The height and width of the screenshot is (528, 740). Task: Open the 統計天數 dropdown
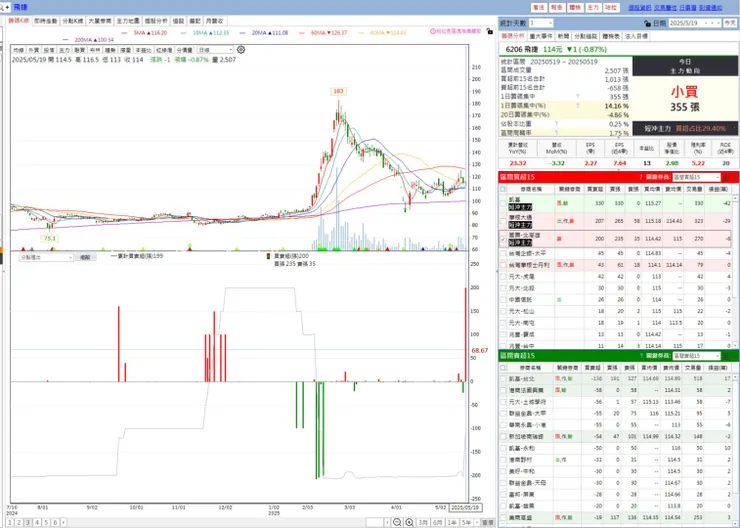coord(540,23)
